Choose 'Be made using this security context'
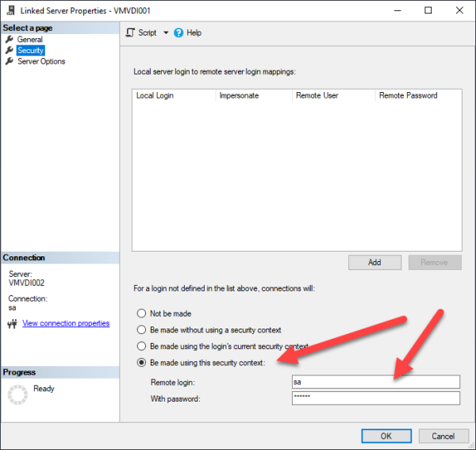 coord(142,363)
